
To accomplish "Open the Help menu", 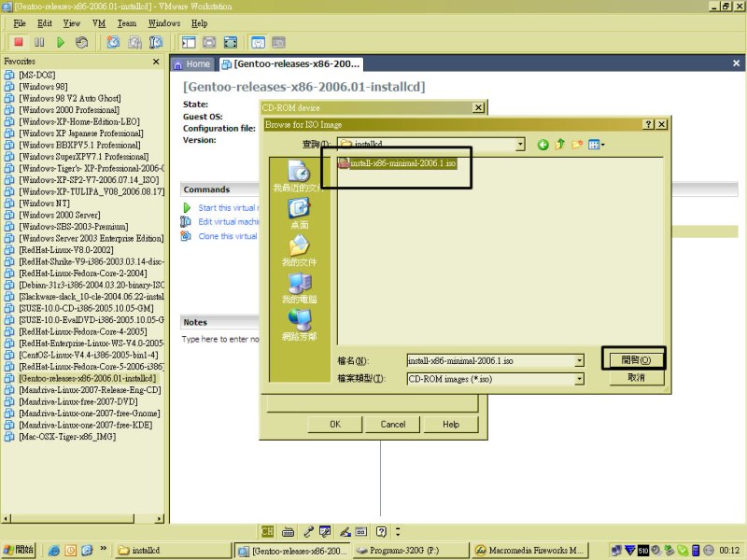I will point(199,23).
